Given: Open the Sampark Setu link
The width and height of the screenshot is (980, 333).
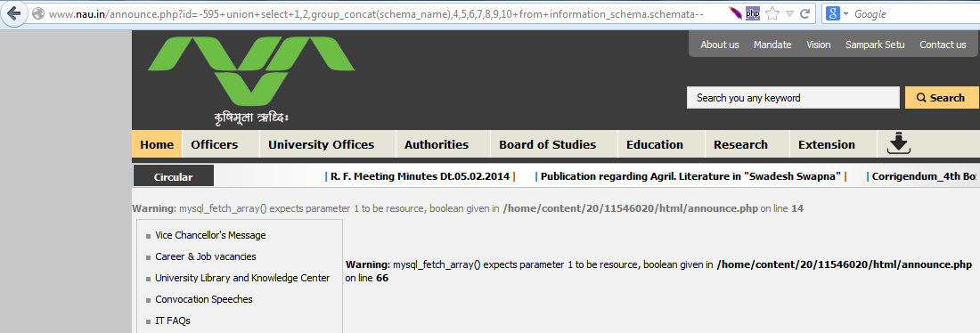Looking at the screenshot, I should click(875, 45).
